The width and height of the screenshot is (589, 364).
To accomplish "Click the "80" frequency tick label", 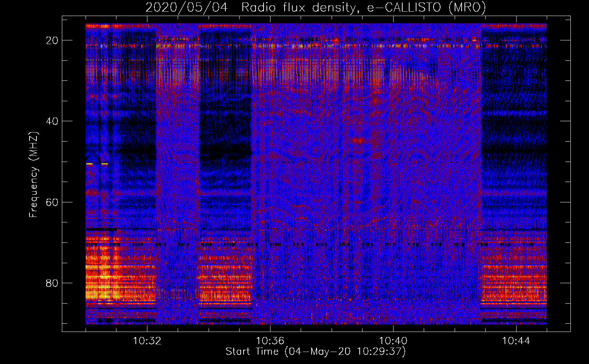I will 52,283.
